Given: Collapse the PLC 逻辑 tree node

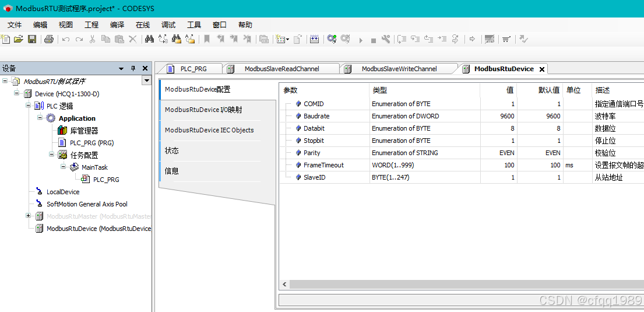Looking at the screenshot, I should coord(29,105).
